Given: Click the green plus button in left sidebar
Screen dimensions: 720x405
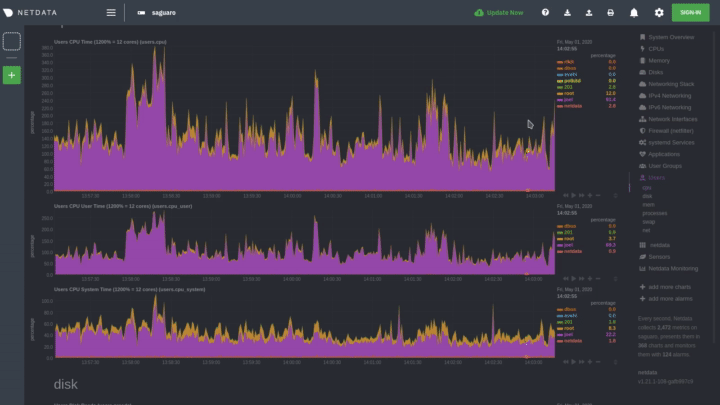Looking at the screenshot, I should (x=11, y=75).
